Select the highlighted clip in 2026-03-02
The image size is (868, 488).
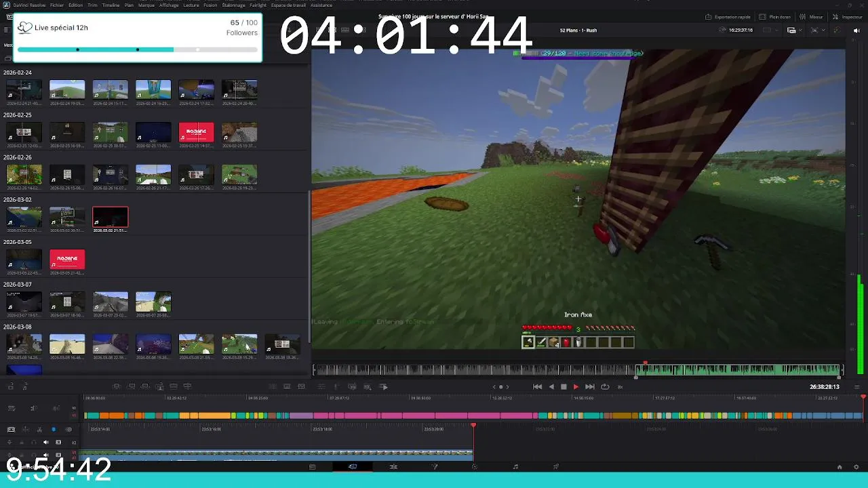[110, 218]
